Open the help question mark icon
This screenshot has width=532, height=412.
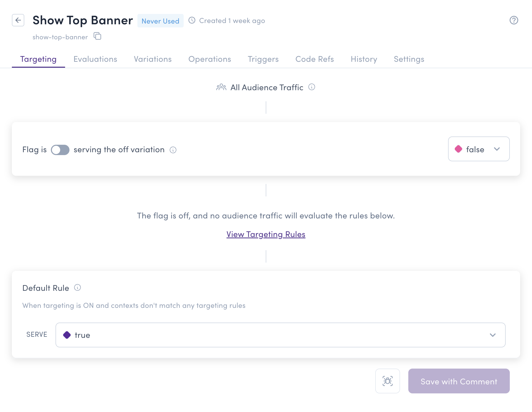click(x=514, y=20)
